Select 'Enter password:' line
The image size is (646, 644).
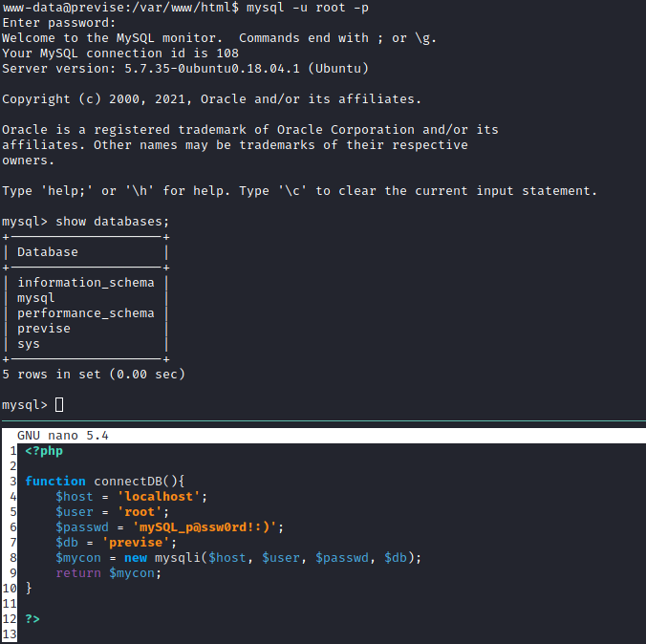click(59, 23)
